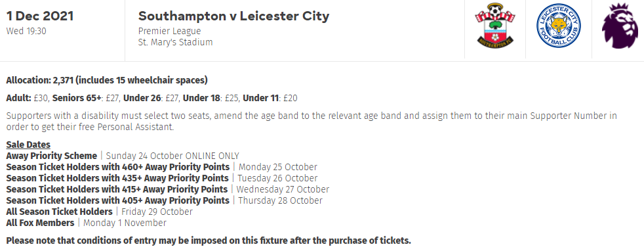Click the Away Priority Scheme sale row
Image resolution: width=644 pixels, height=251 pixels.
[x=123, y=156]
